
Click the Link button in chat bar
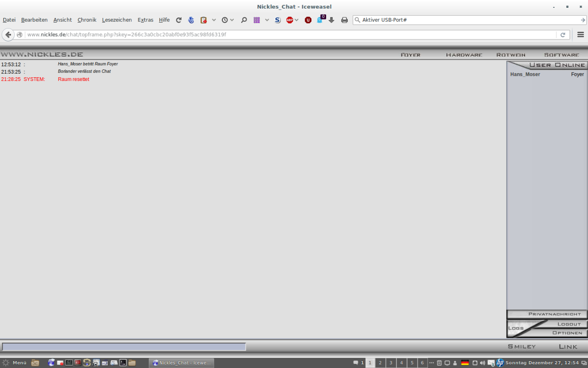pos(568,346)
